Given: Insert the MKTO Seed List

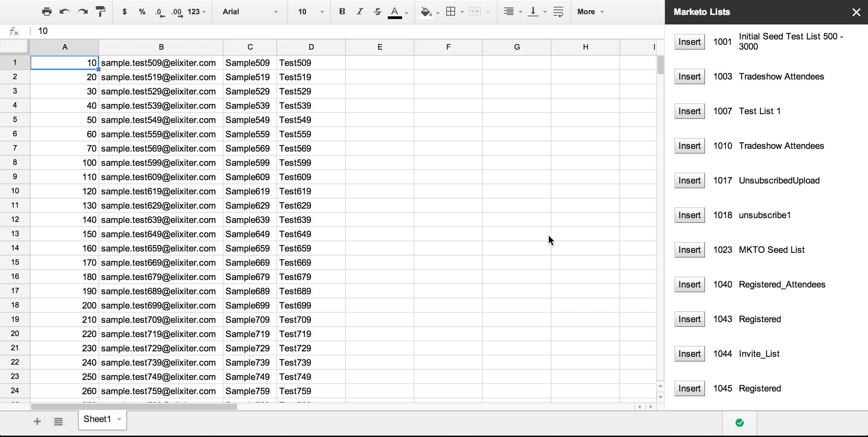Looking at the screenshot, I should point(689,250).
